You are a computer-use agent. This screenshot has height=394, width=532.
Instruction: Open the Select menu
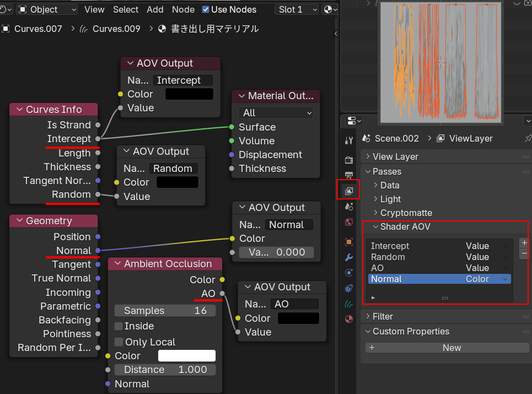(126, 9)
